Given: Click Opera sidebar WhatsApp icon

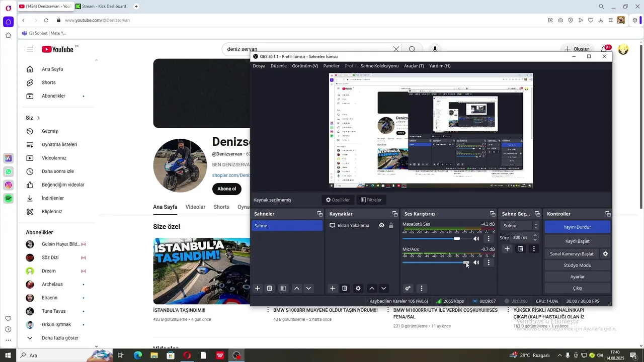Looking at the screenshot, I should click(8, 171).
